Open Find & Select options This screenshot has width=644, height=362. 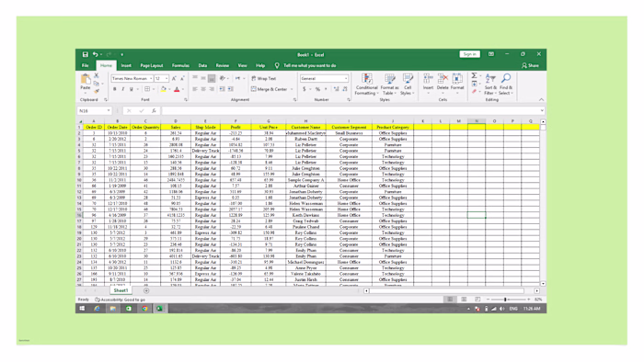point(506,85)
